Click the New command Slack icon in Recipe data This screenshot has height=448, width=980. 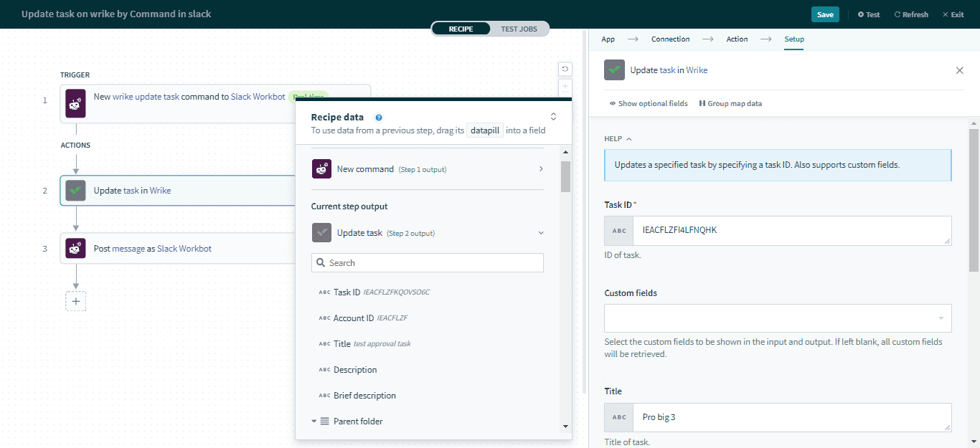tap(321, 168)
